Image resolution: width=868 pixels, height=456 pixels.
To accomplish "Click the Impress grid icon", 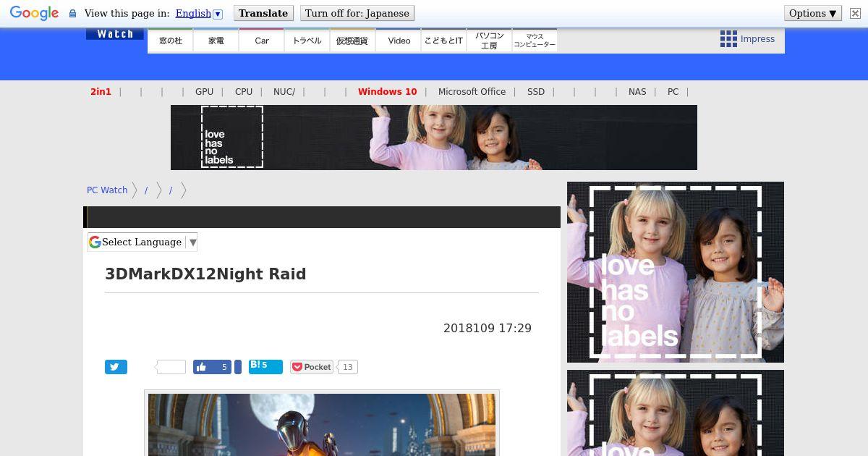I will (728, 39).
